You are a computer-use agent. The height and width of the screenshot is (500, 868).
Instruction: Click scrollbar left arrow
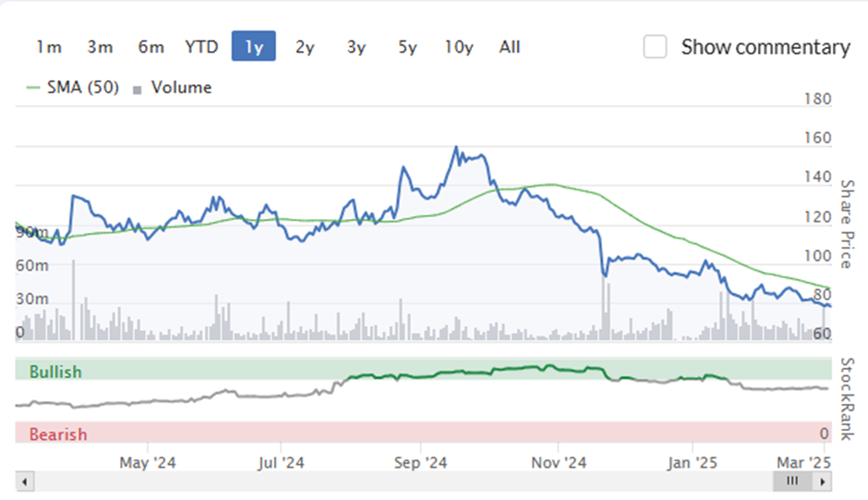tap(25, 482)
